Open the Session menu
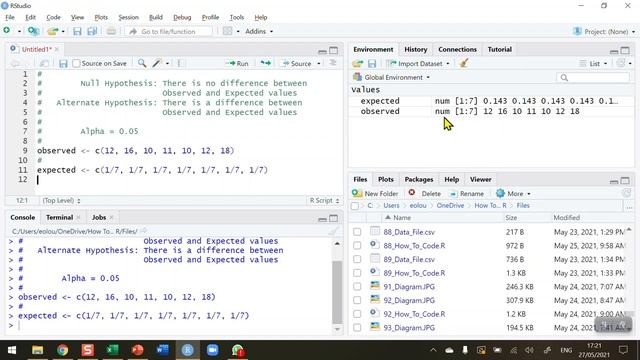This screenshot has height=360, width=640. (128, 17)
